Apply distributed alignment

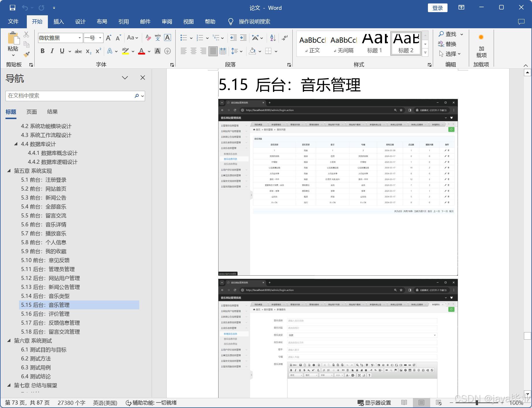point(223,51)
